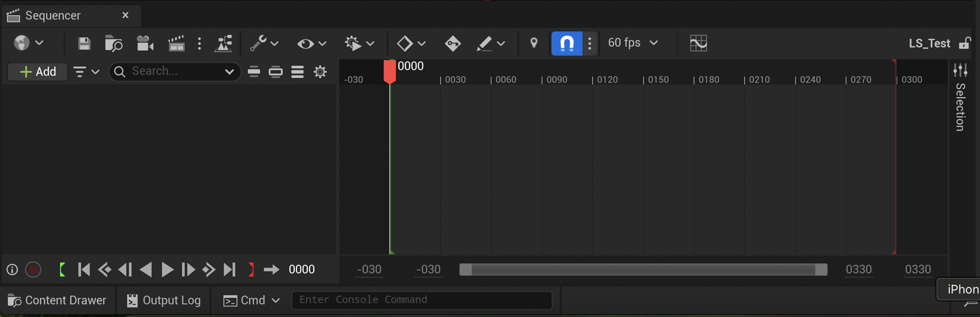Set playback start with green bracket

[x=62, y=270]
